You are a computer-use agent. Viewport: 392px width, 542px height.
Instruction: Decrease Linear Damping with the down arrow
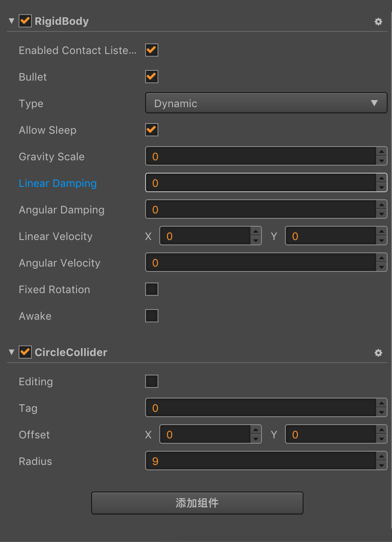coord(381,188)
